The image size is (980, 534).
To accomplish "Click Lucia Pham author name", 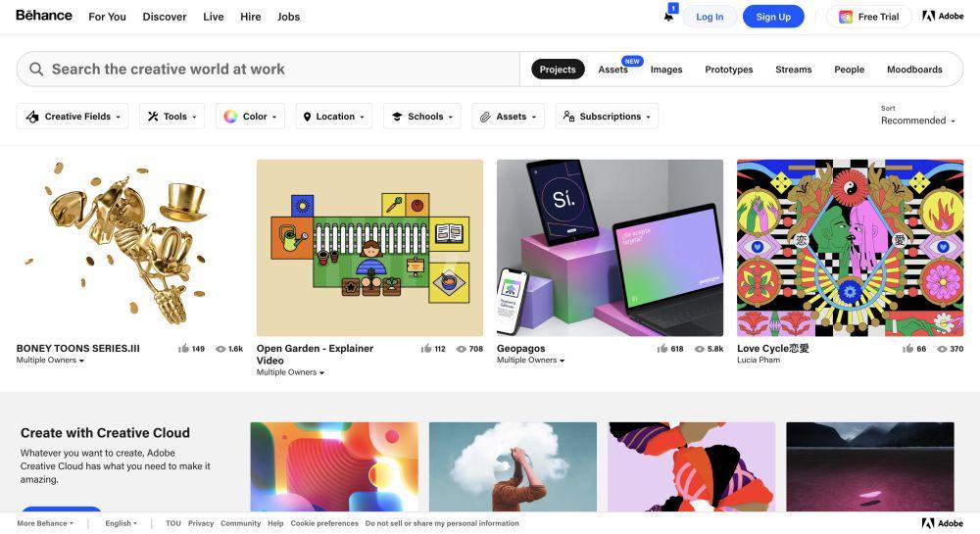I will pos(759,360).
